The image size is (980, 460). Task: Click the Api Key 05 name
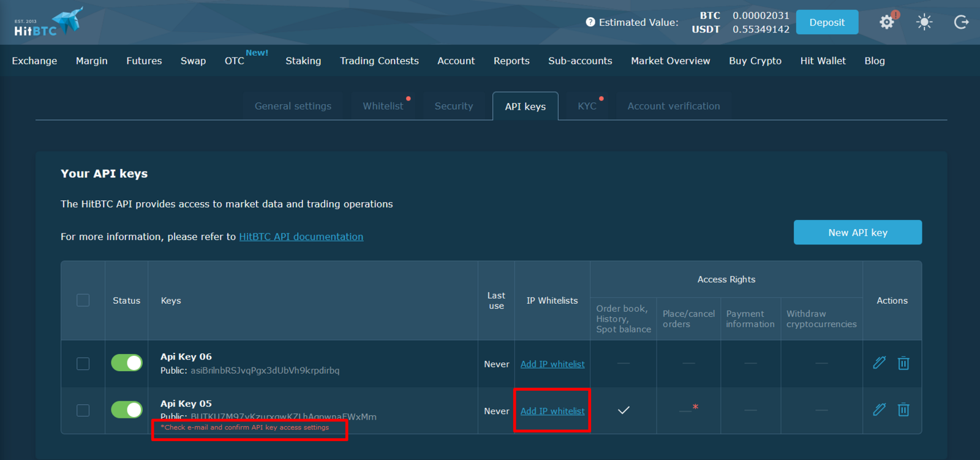pyautogui.click(x=186, y=404)
